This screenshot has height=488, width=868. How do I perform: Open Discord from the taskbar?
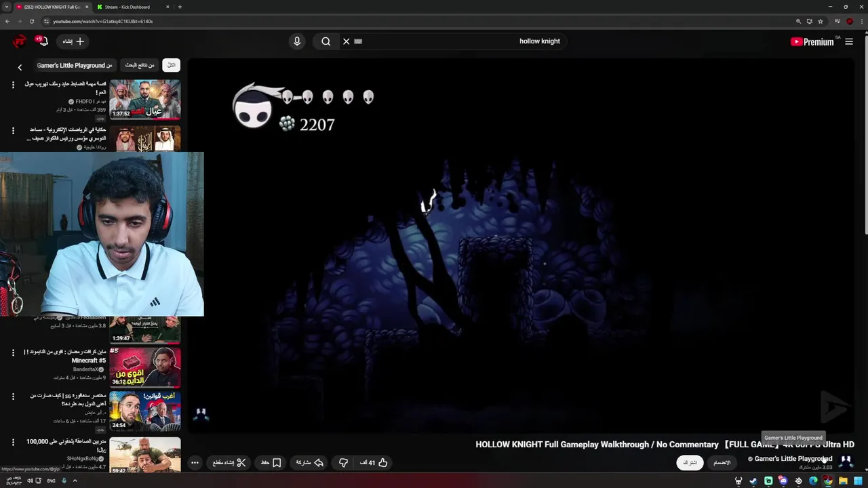point(783,481)
